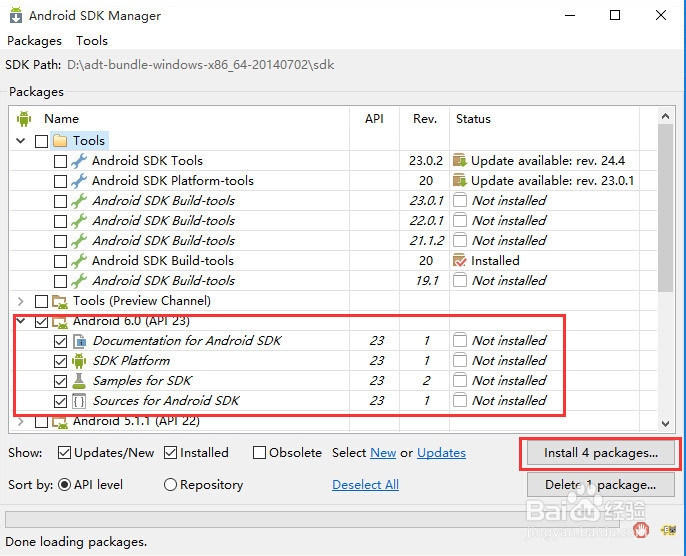686x556 pixels.
Task: Open the Tools menu
Action: (92, 41)
